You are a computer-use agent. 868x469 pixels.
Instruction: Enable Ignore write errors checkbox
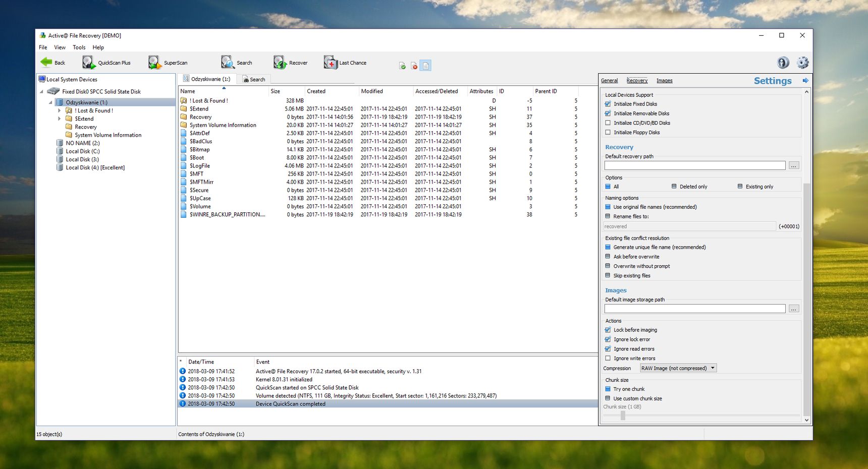pos(608,359)
